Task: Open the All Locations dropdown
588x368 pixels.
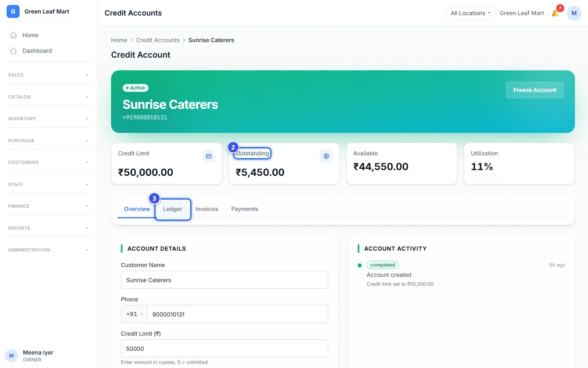Action: click(470, 13)
